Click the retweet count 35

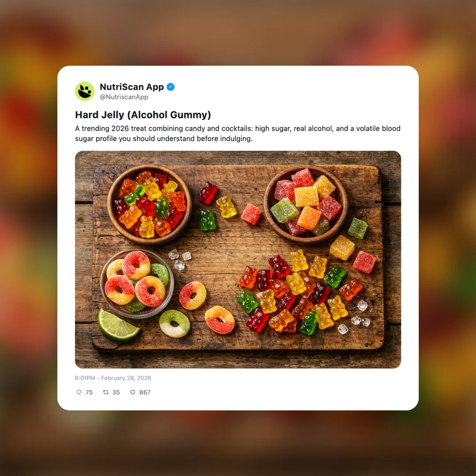(x=116, y=392)
